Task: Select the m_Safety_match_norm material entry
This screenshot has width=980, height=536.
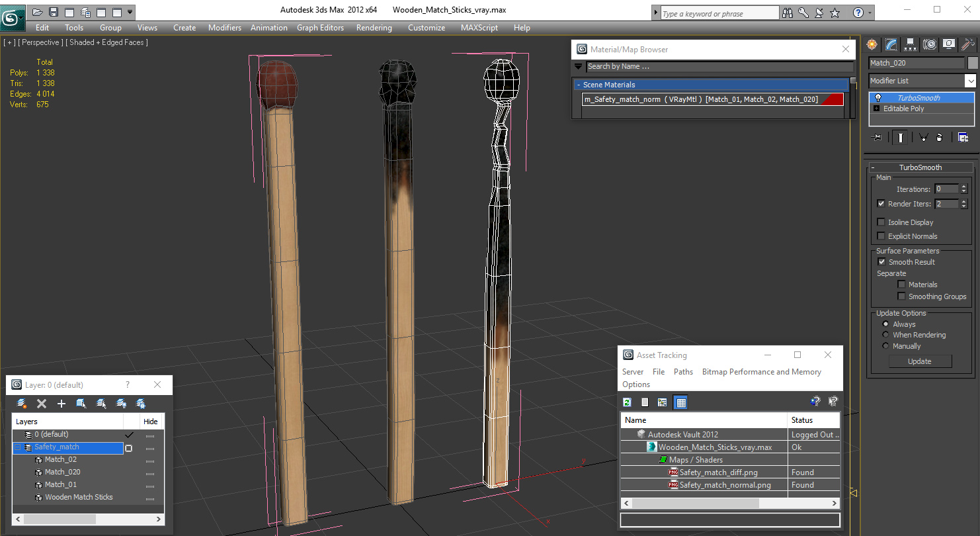Action: pyautogui.click(x=713, y=99)
